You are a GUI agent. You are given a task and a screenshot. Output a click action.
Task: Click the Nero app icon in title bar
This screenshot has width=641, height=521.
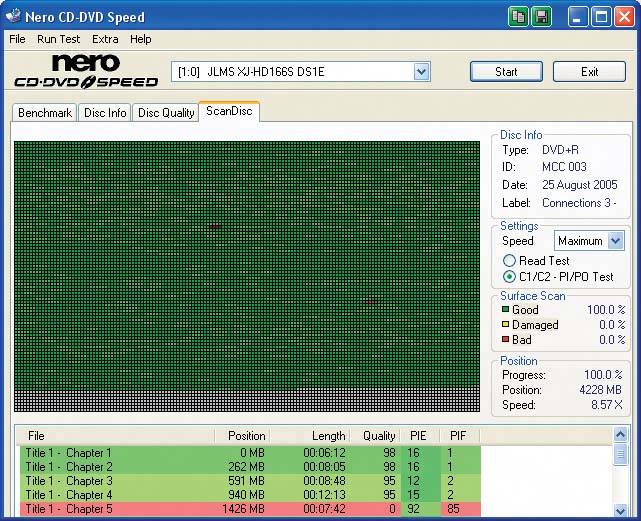(15, 16)
